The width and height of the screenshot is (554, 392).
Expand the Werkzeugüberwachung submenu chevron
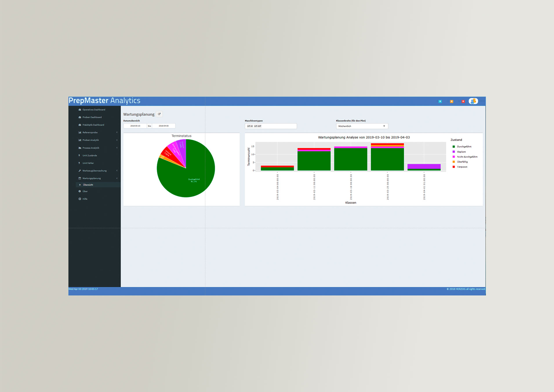point(117,171)
